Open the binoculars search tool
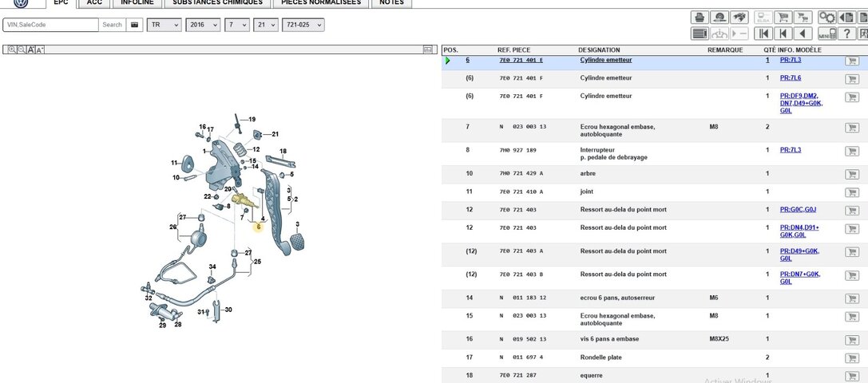The width and height of the screenshot is (868, 383). (x=739, y=17)
